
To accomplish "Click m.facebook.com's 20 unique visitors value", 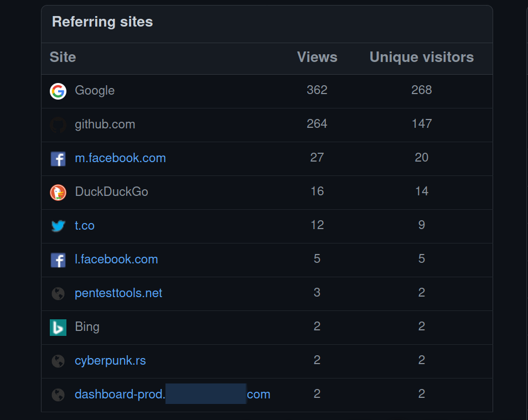I will point(422,157).
